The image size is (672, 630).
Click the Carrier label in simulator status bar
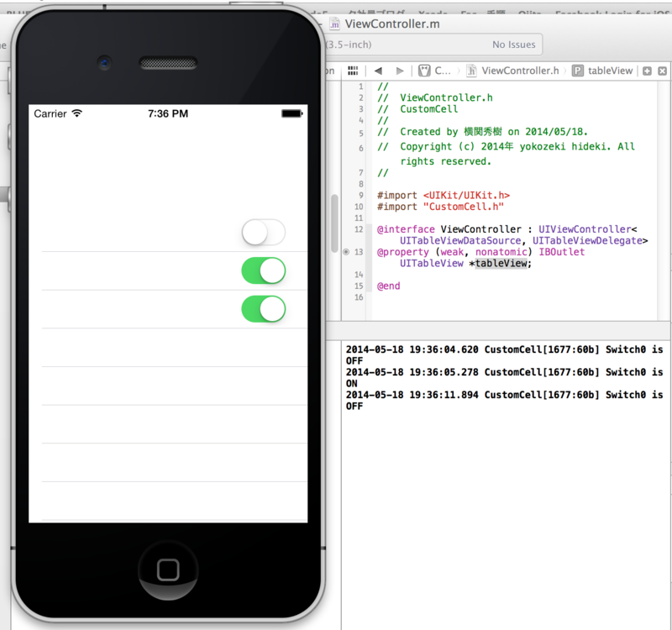click(x=50, y=113)
